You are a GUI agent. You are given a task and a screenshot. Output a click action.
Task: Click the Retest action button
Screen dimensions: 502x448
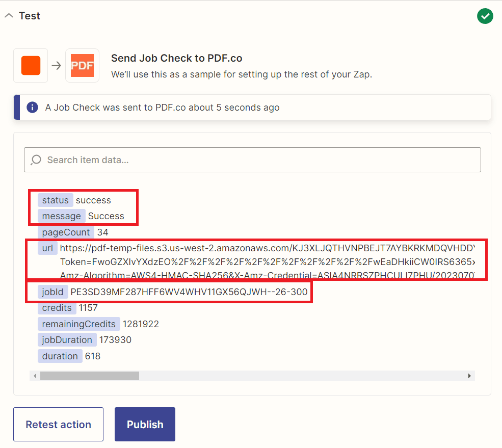click(x=58, y=424)
